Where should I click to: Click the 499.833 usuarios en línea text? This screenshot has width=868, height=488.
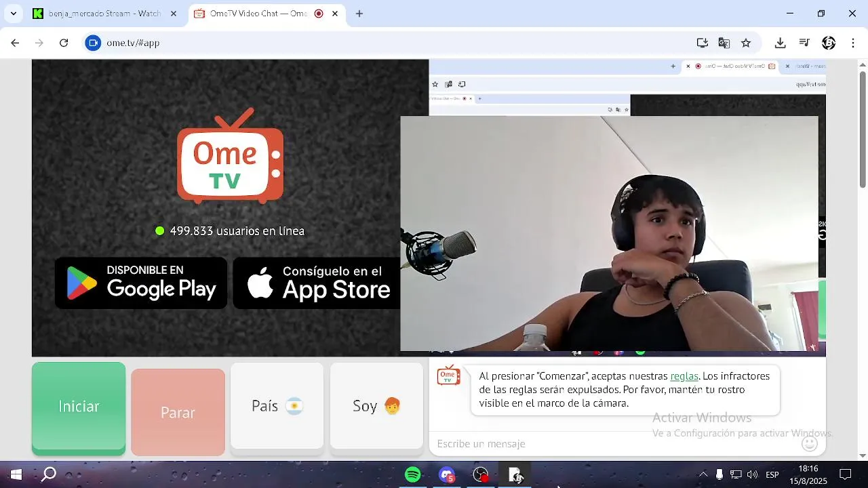point(237,231)
